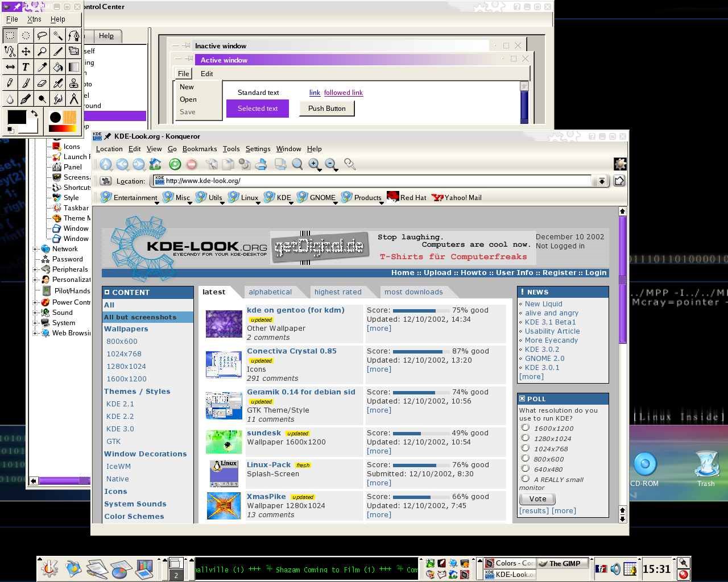The height and width of the screenshot is (582, 728).
Task: Choose GIMP's fuzzy select magic wand
Action: 58,35
